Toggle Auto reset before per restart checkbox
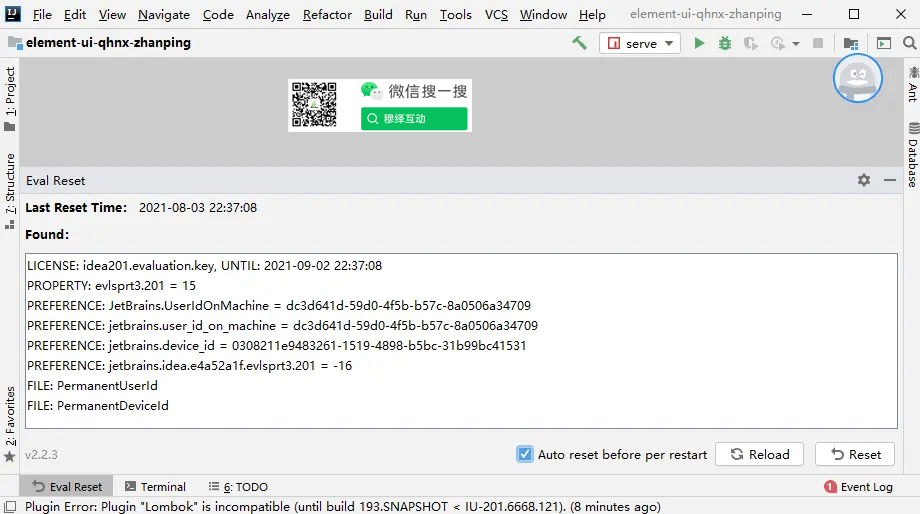The height and width of the screenshot is (514, 920). [525, 454]
